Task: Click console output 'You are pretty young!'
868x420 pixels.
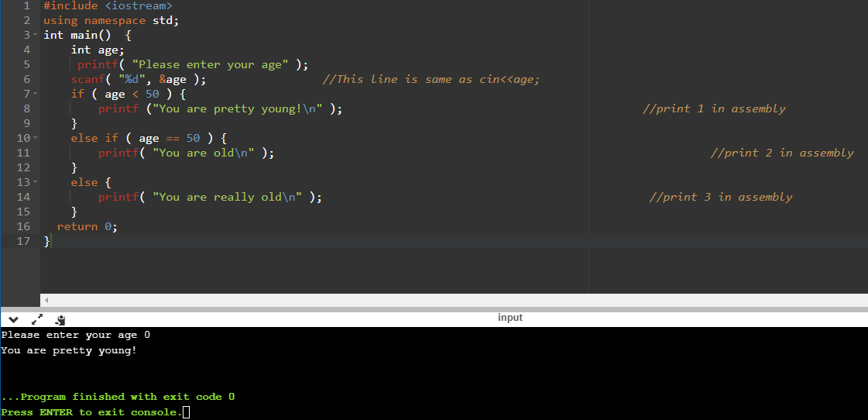Action: 69,350
